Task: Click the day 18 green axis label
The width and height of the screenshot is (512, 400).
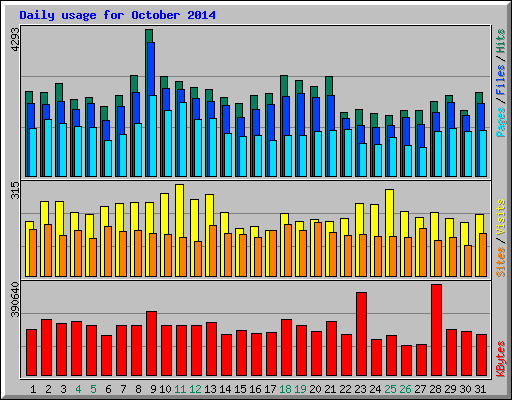Action: [x=285, y=389]
